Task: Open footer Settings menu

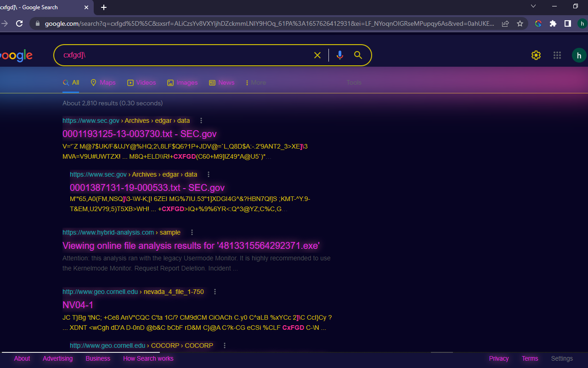Action: coord(562,358)
